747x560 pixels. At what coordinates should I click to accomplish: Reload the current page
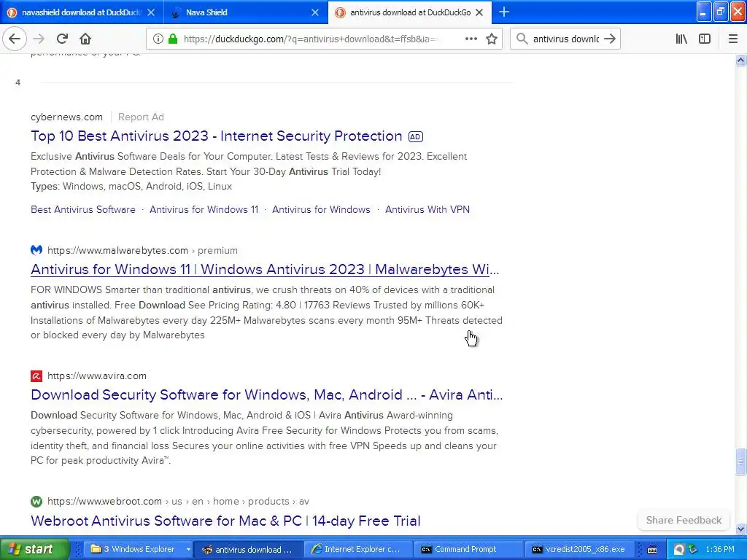point(62,39)
